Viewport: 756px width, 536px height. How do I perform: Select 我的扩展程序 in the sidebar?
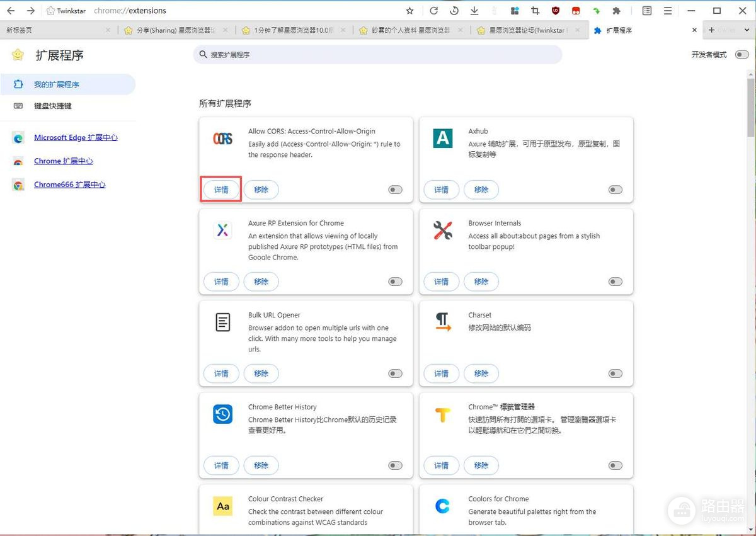67,84
